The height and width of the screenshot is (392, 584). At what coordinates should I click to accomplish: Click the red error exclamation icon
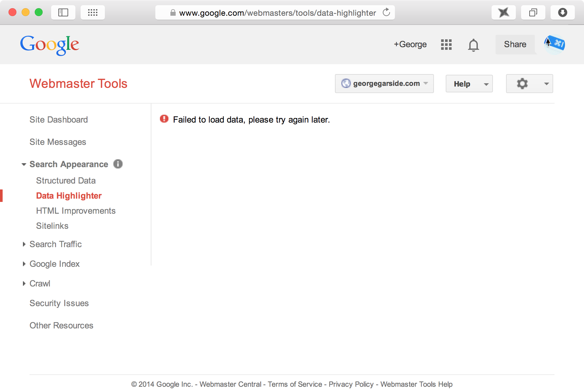(x=164, y=119)
